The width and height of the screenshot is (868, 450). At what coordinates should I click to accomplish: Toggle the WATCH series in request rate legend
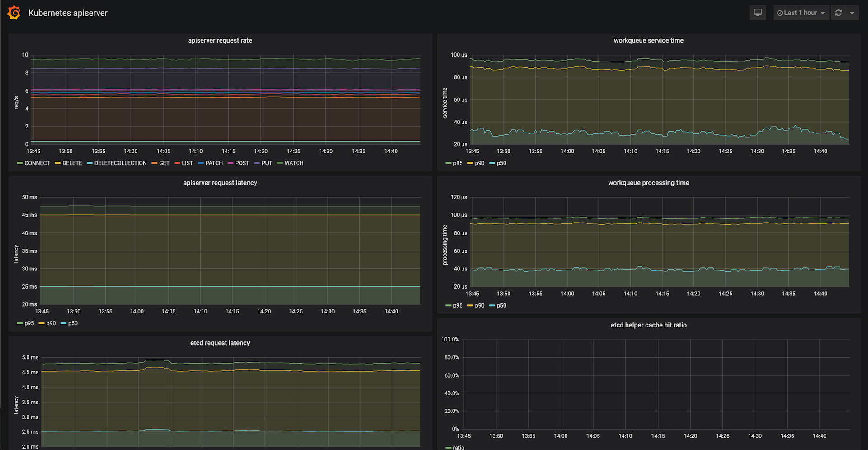tap(293, 163)
